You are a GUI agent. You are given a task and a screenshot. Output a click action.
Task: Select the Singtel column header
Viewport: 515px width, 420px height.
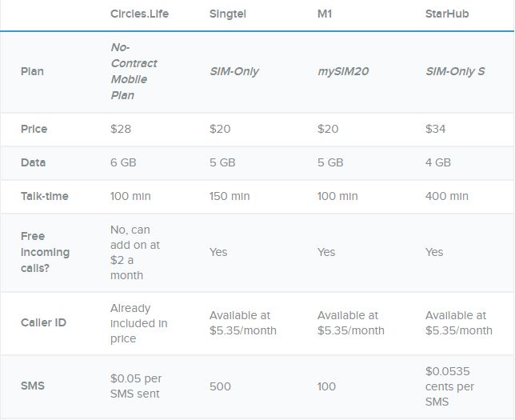coord(228,14)
